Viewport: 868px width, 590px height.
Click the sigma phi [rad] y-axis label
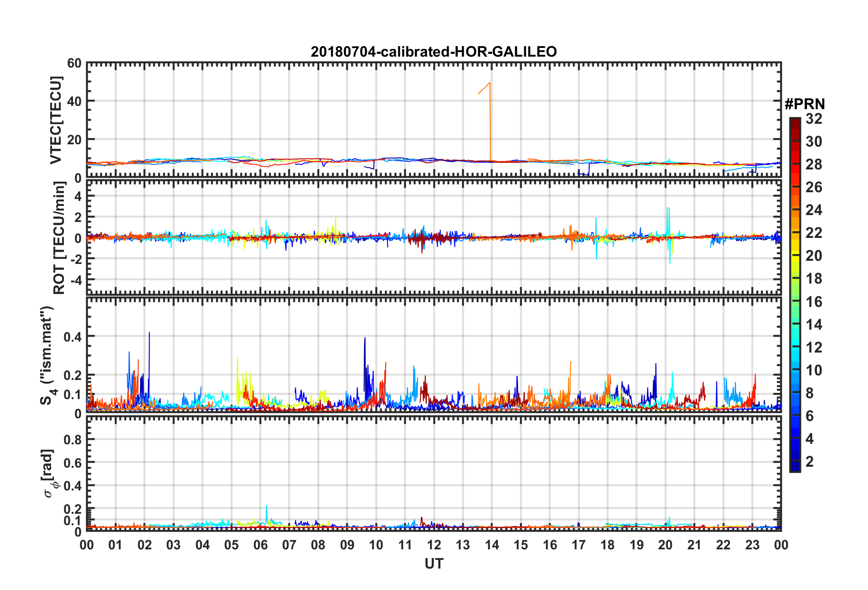tap(49, 474)
